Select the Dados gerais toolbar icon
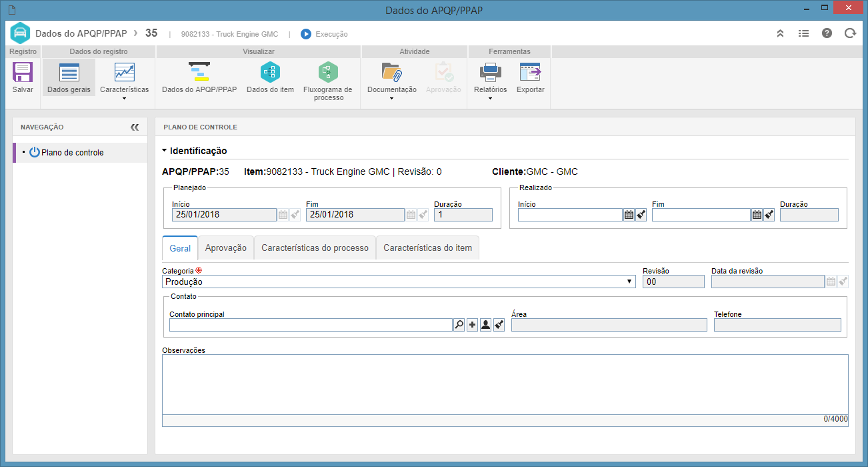This screenshot has height=467, width=868. pos(69,72)
